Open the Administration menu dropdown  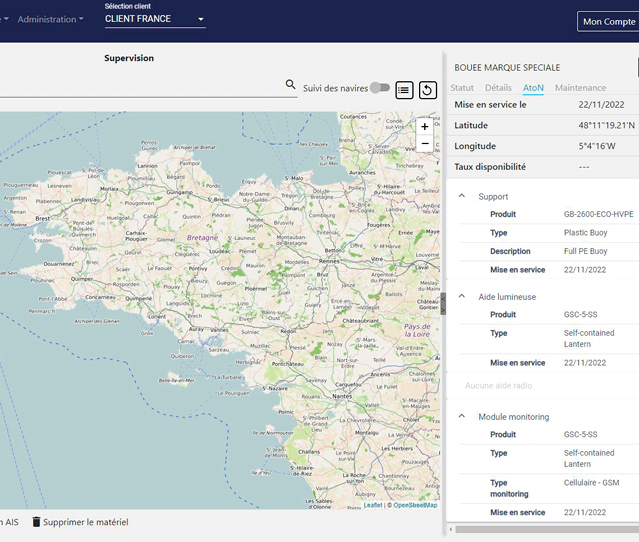coord(51,19)
